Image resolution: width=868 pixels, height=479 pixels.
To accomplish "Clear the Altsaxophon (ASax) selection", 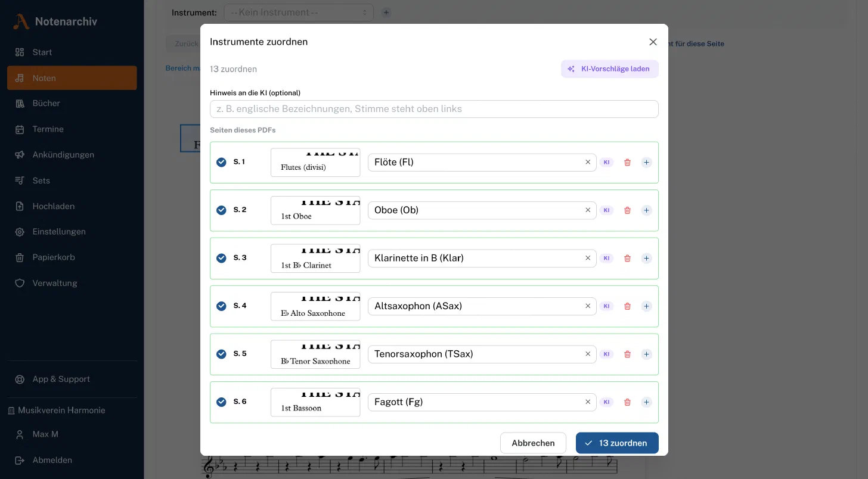I will coord(588,306).
